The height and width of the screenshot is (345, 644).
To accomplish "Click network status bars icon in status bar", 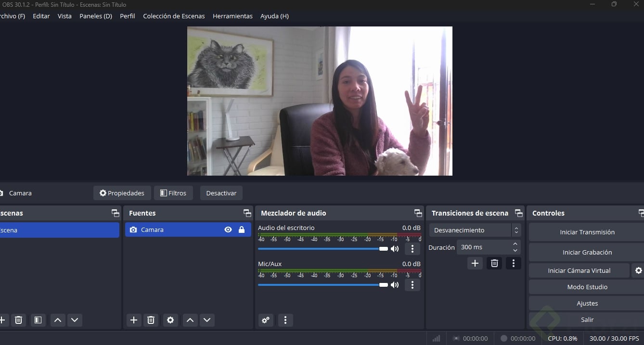I will click(436, 338).
